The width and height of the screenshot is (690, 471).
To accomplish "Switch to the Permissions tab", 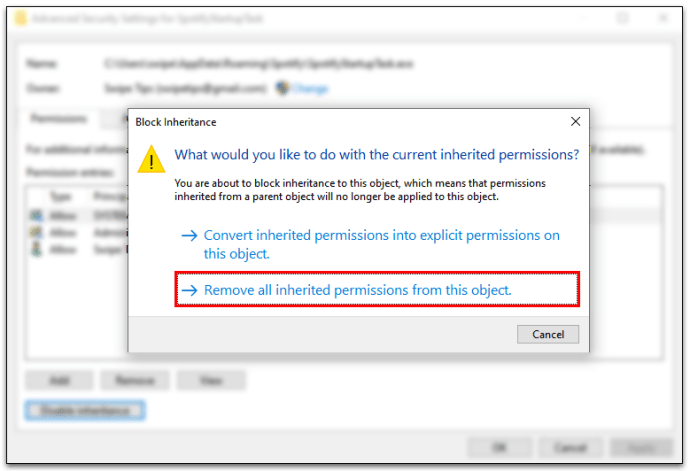I will click(58, 118).
